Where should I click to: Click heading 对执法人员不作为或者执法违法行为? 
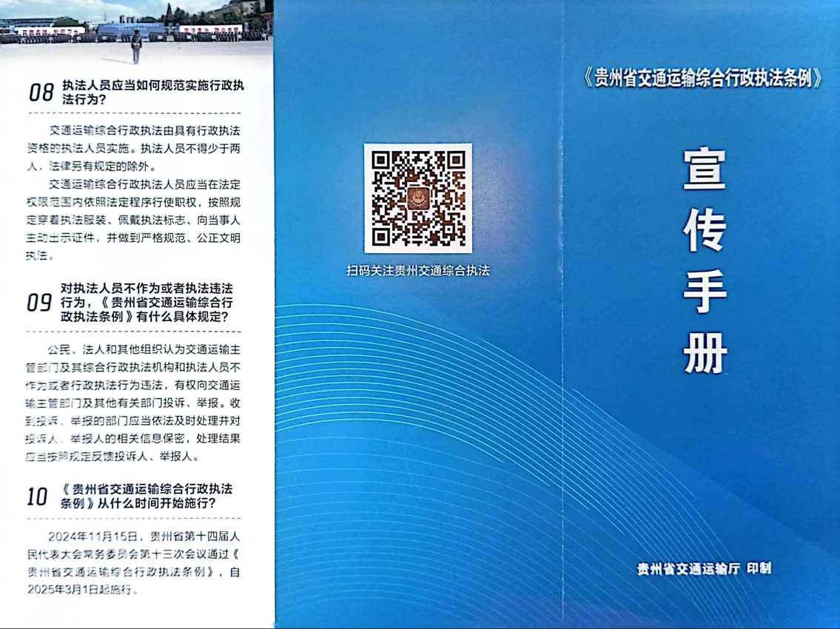[147, 303]
